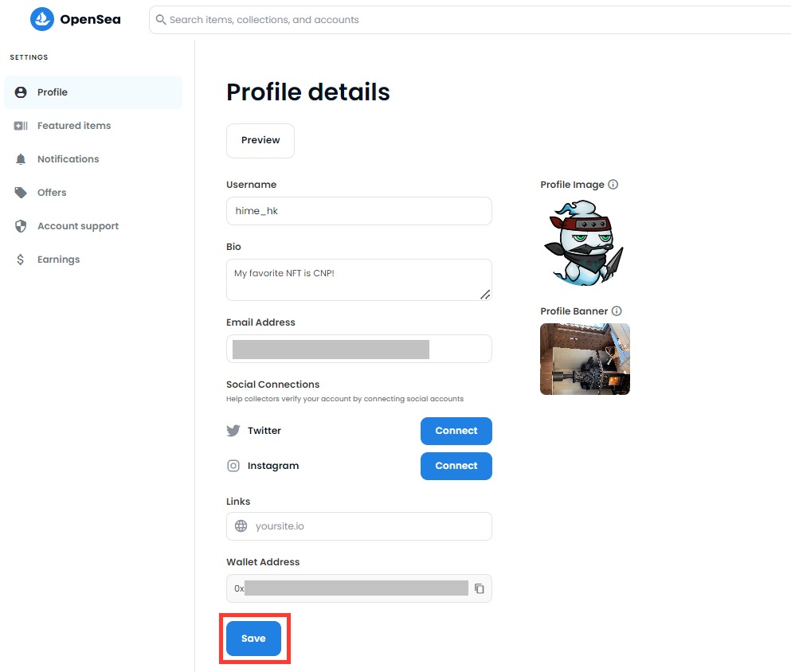Image resolution: width=791 pixels, height=672 pixels.
Task: Click the Profile Banner info icon
Action: [x=617, y=311]
